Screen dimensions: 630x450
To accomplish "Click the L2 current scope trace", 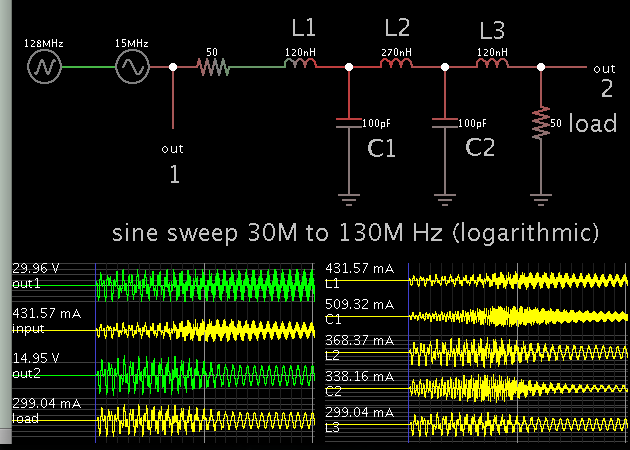I will [518, 352].
